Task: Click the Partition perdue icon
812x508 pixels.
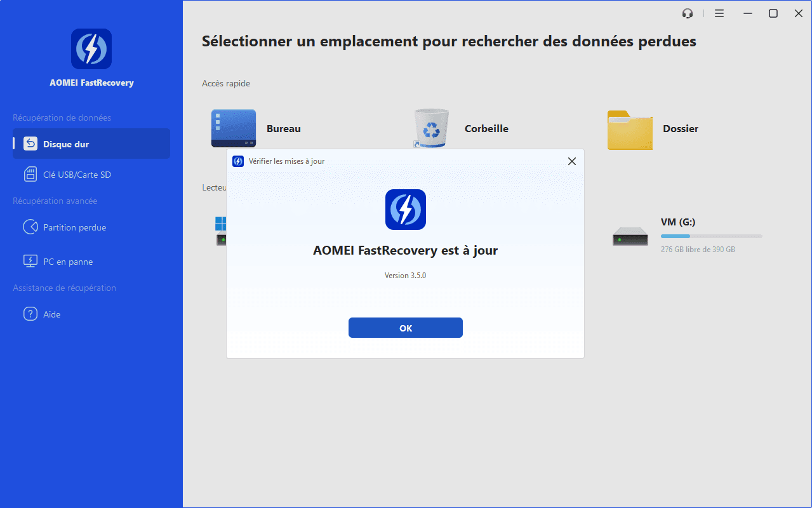Action: (30, 227)
